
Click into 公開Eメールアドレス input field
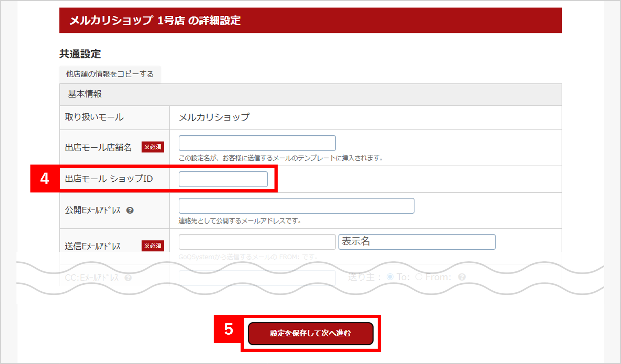point(296,206)
